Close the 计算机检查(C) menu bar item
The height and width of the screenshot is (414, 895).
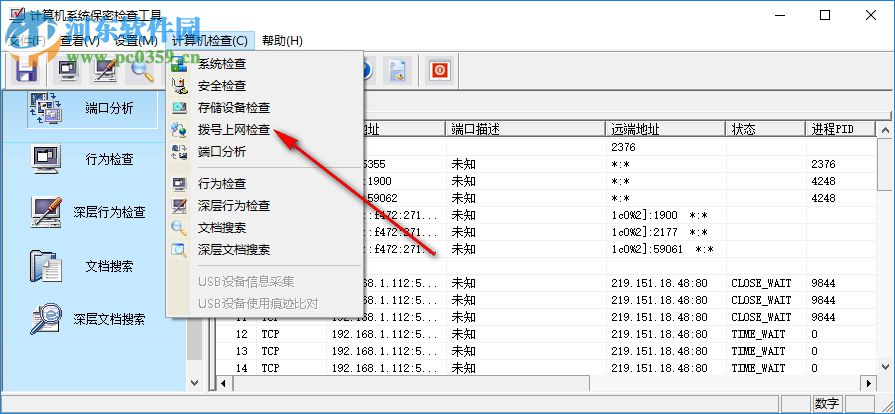pyautogui.click(x=210, y=41)
